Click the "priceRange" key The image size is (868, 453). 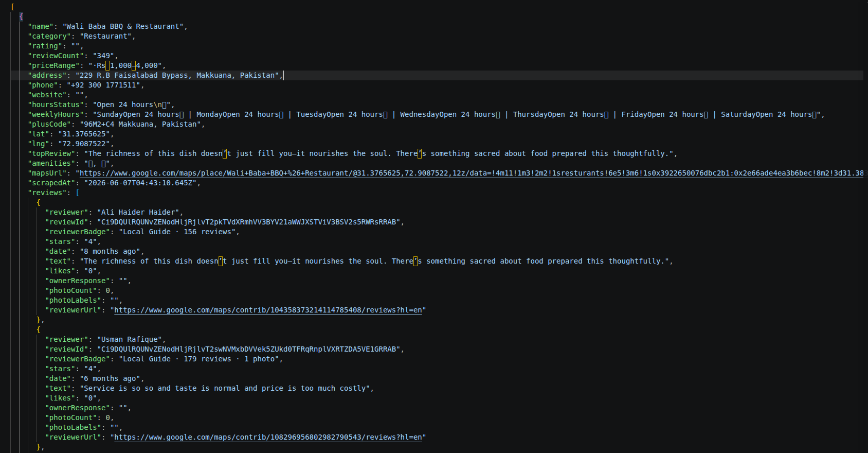point(54,65)
